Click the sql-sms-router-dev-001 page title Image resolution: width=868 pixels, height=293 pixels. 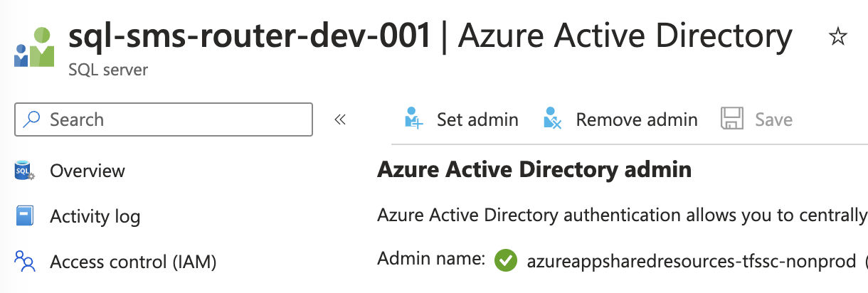[x=250, y=36]
